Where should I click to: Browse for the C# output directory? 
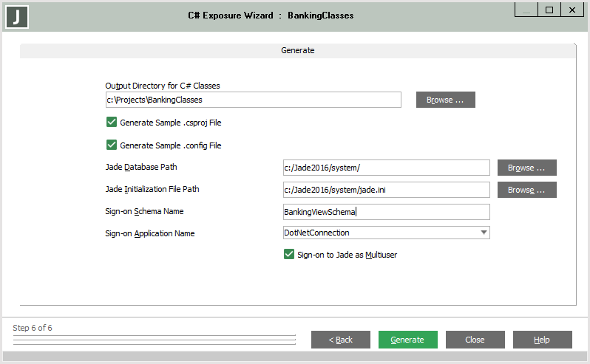445,100
